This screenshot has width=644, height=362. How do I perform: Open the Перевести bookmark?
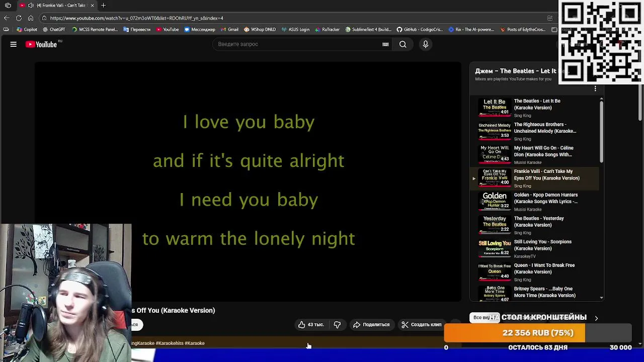click(x=137, y=30)
